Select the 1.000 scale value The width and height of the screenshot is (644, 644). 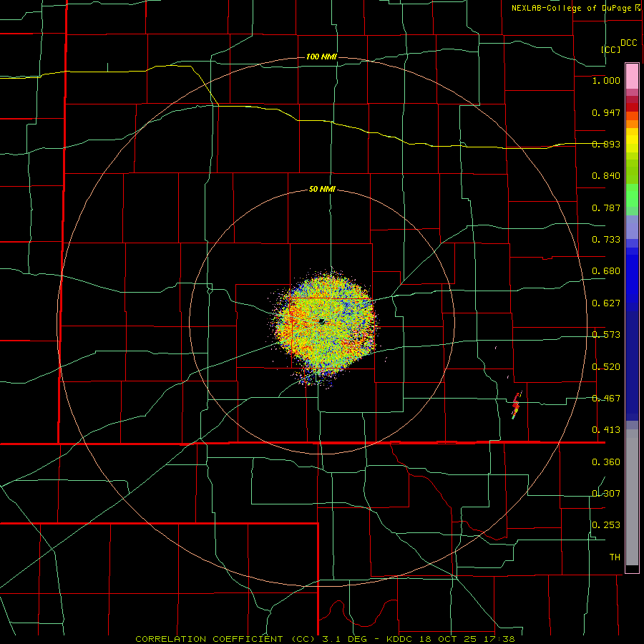click(606, 80)
